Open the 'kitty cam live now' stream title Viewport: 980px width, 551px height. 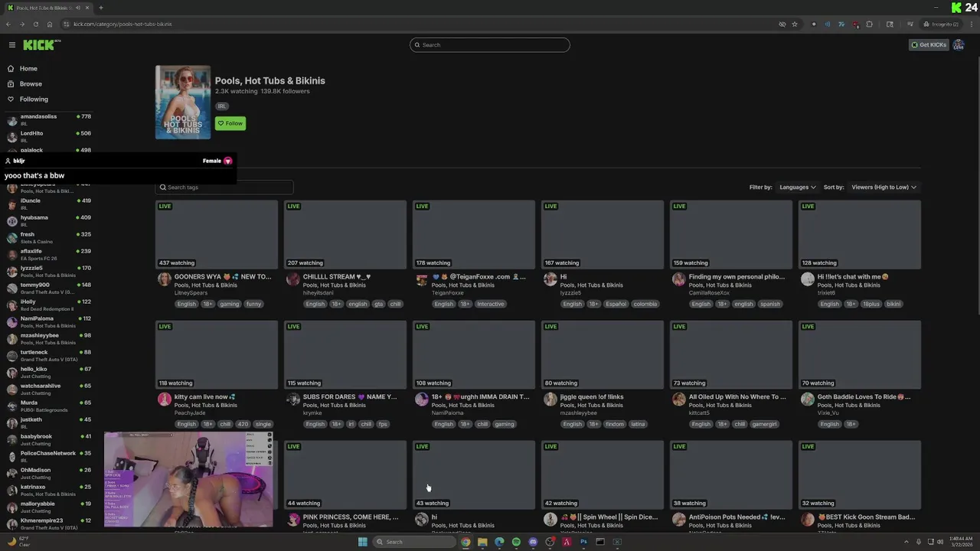[204, 397]
